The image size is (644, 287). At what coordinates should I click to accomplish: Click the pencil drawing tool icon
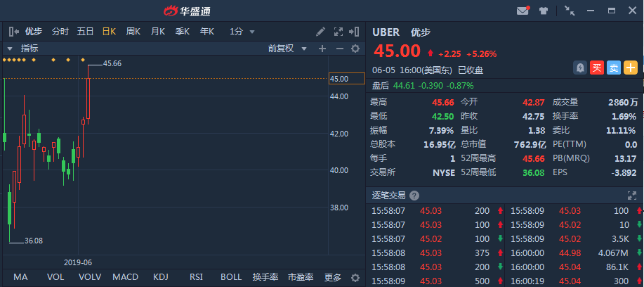320,31
